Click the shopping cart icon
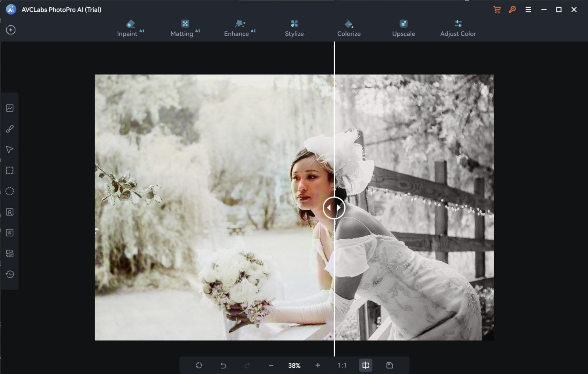This screenshot has width=588, height=374. 497,9
